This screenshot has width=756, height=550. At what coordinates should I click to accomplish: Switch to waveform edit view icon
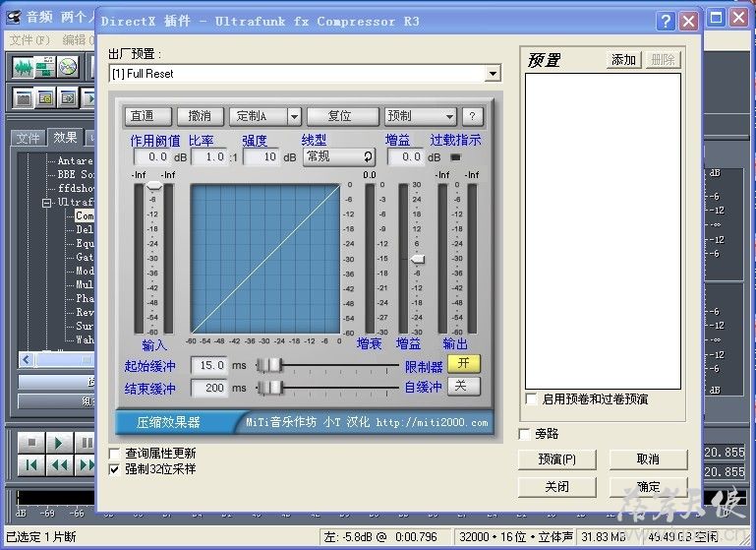pyautogui.click(x=23, y=68)
